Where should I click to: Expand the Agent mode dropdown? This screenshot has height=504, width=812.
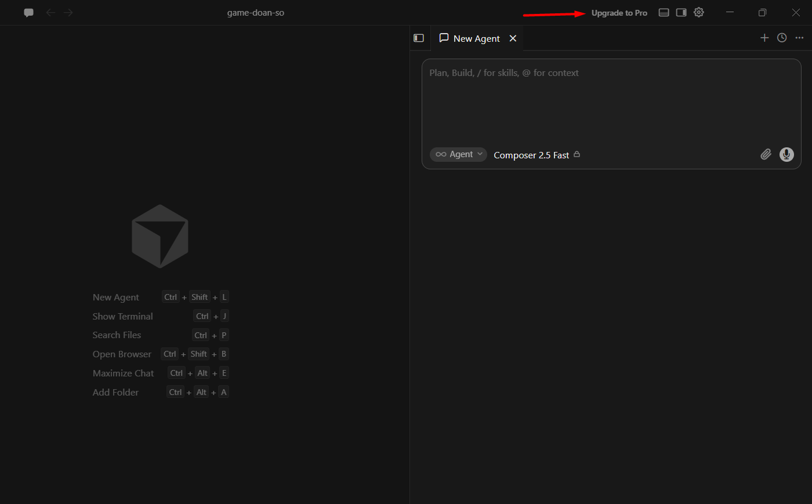(x=458, y=154)
